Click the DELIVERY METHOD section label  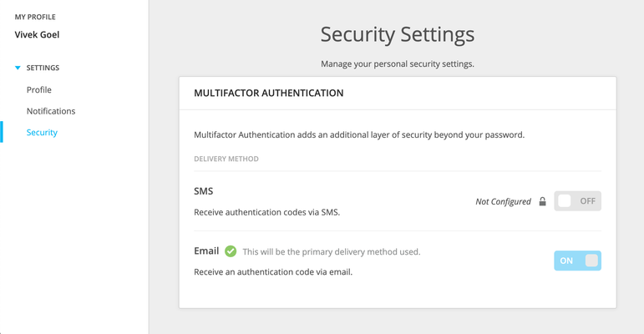coord(226,159)
